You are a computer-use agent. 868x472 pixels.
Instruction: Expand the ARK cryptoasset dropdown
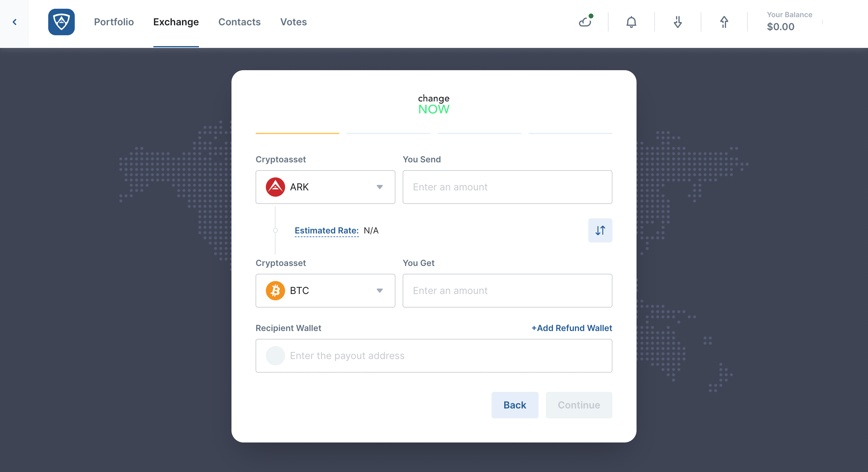coord(379,187)
